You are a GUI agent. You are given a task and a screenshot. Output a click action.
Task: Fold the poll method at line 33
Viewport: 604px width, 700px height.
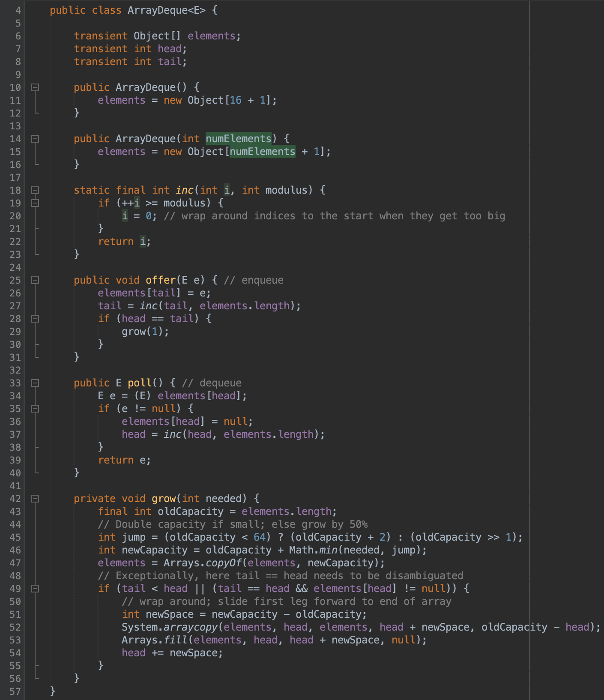pos(35,383)
